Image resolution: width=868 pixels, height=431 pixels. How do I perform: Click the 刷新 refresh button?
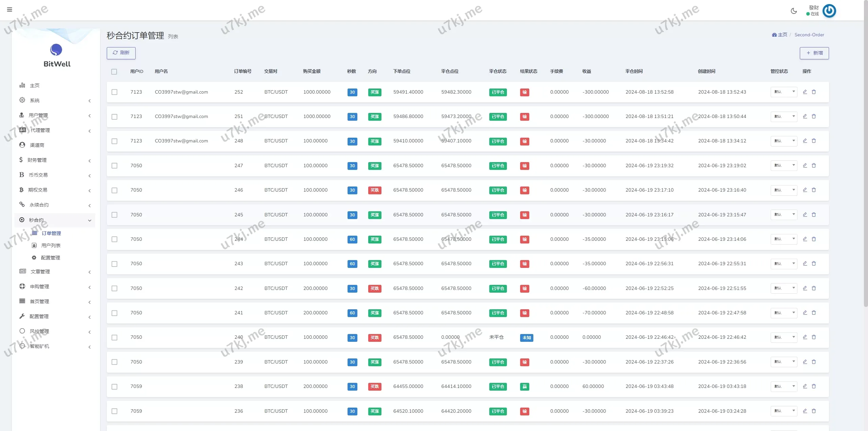tap(121, 53)
